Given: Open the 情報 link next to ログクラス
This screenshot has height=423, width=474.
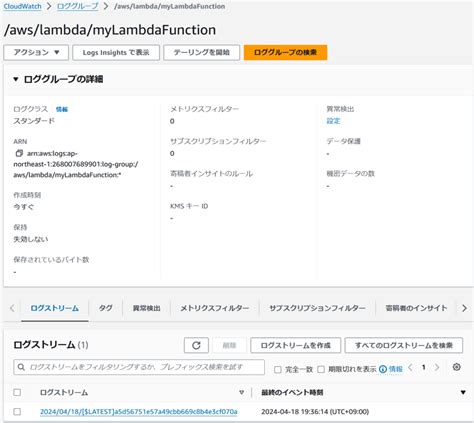Looking at the screenshot, I should coord(62,109).
